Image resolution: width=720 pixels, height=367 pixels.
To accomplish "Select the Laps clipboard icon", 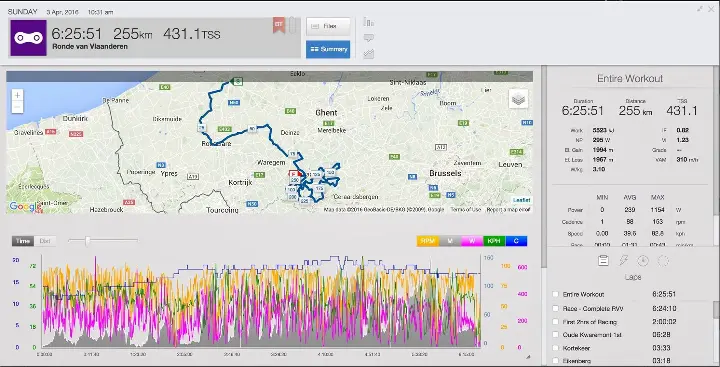I will coord(603,260).
